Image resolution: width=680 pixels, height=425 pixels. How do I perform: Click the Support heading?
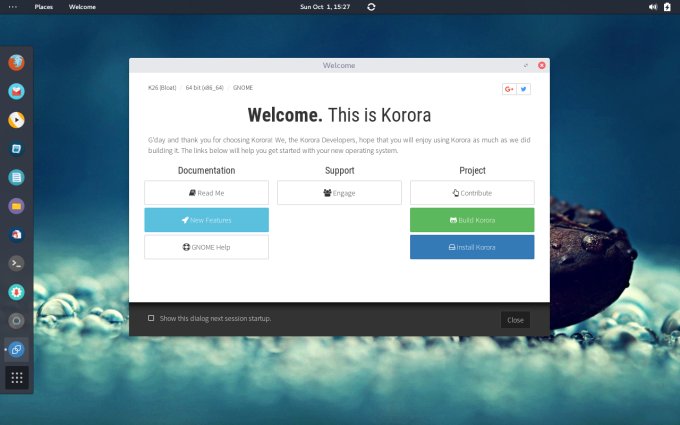[x=340, y=170]
